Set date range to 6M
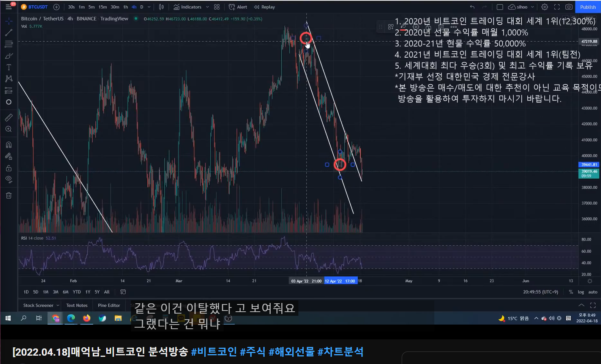The width and height of the screenshot is (601, 364). [65, 292]
